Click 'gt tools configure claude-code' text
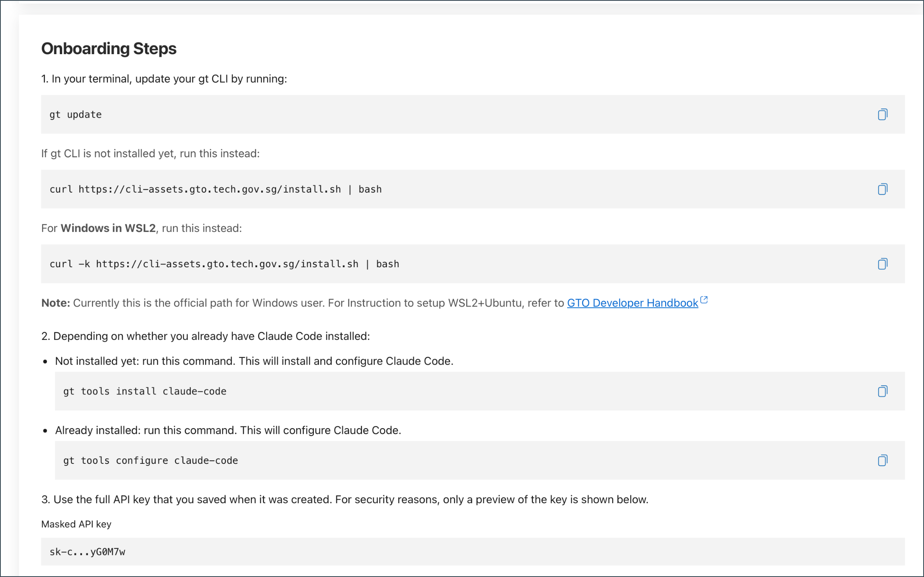924x577 pixels. coord(151,461)
